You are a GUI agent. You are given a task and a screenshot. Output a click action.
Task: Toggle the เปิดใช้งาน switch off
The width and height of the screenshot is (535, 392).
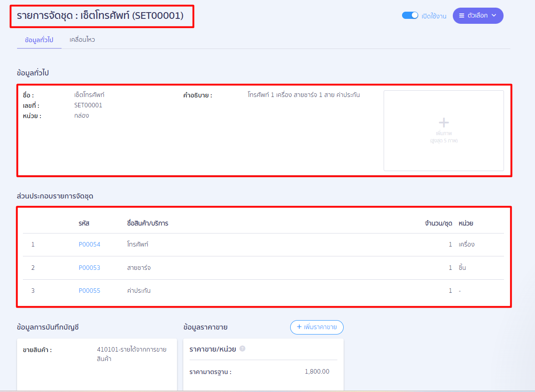(410, 16)
